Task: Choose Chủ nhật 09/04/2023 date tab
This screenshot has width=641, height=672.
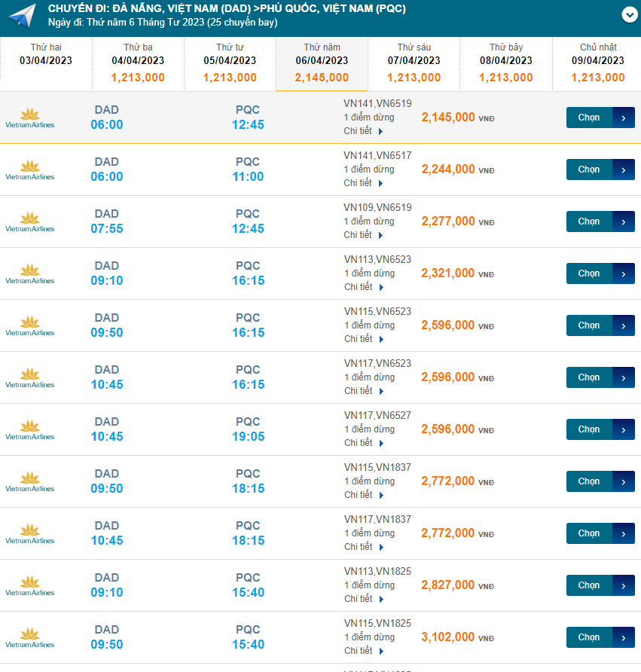Action: click(597, 62)
